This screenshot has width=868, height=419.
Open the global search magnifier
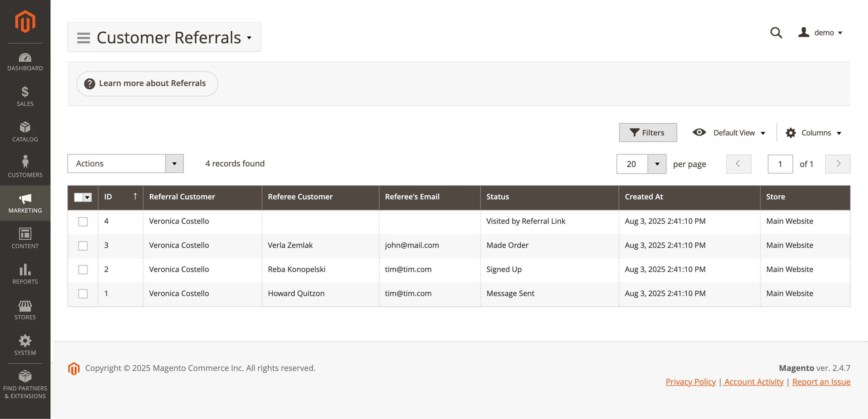tap(776, 33)
